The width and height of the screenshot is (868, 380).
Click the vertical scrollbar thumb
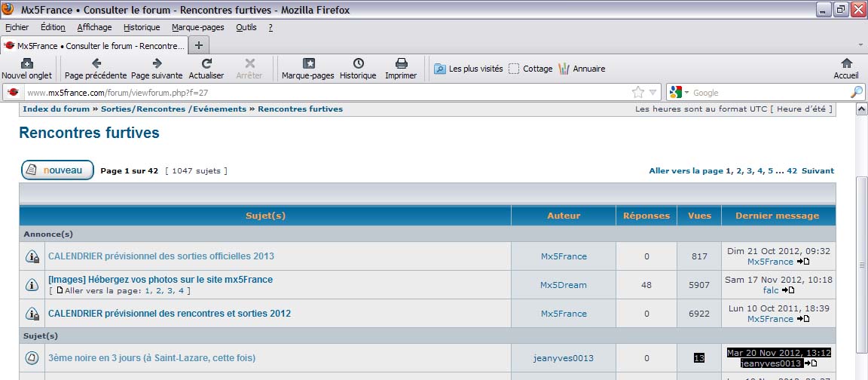coord(861,265)
